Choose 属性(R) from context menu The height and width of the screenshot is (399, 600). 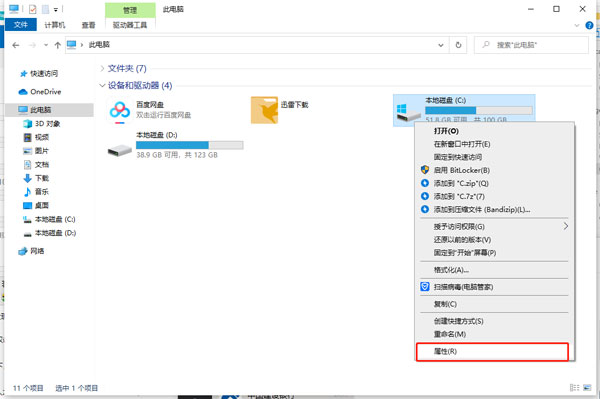(x=492, y=351)
